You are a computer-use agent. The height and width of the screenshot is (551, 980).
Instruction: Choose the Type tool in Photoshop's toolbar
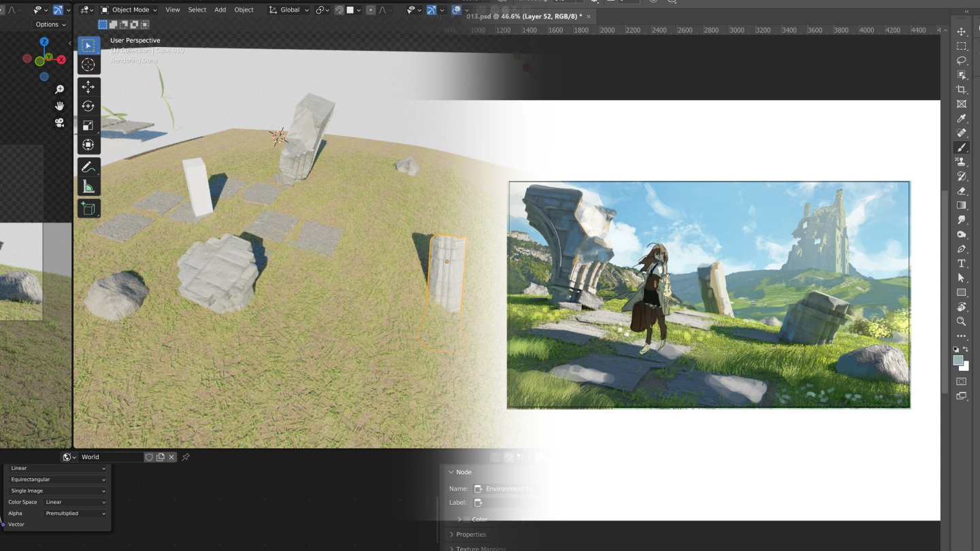[x=962, y=263]
